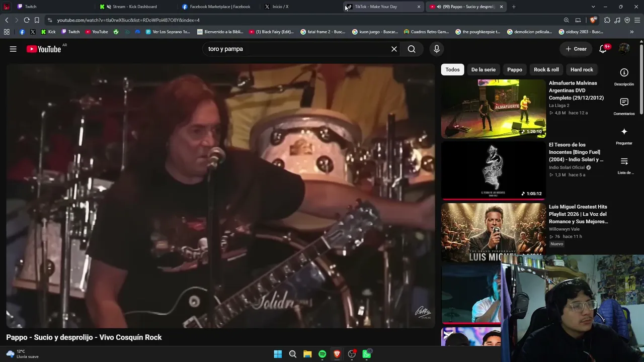Open the fatal frame 2 bookmark

[323, 32]
